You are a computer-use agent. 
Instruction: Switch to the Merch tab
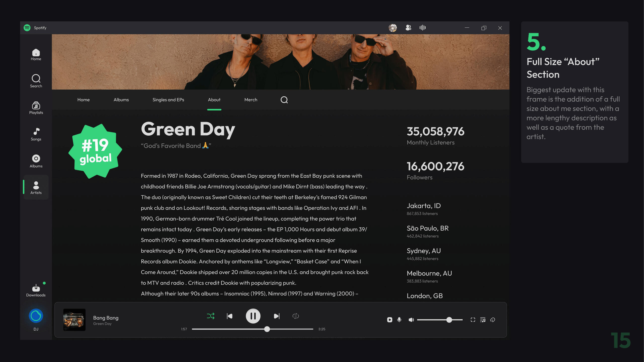[x=251, y=100]
